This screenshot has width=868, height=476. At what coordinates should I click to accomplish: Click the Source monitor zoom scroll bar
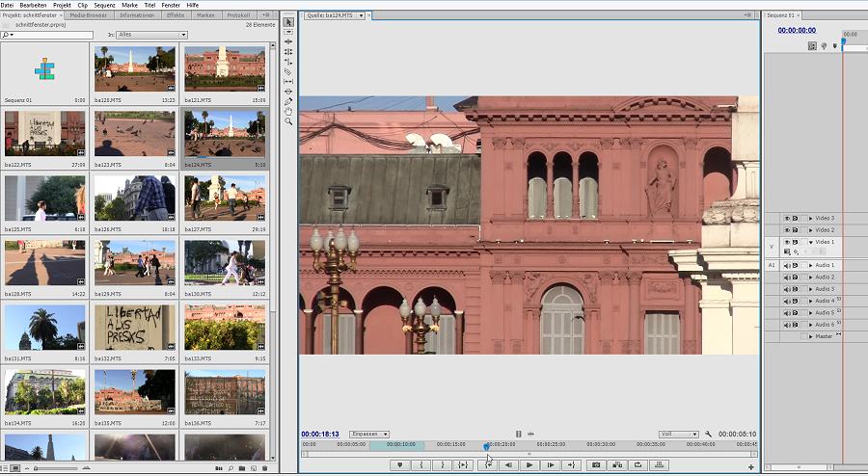(x=529, y=455)
